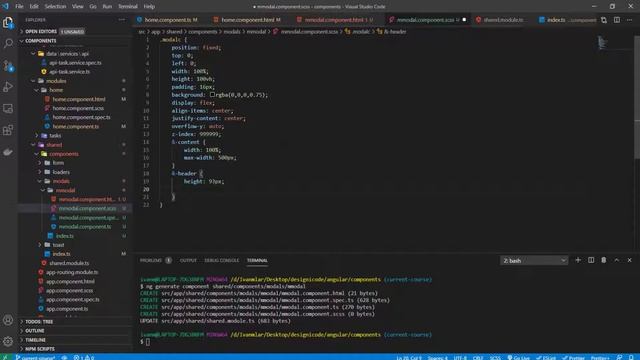Open home.component.scss in explorer
The height and width of the screenshot is (360, 640).
pos(78,108)
